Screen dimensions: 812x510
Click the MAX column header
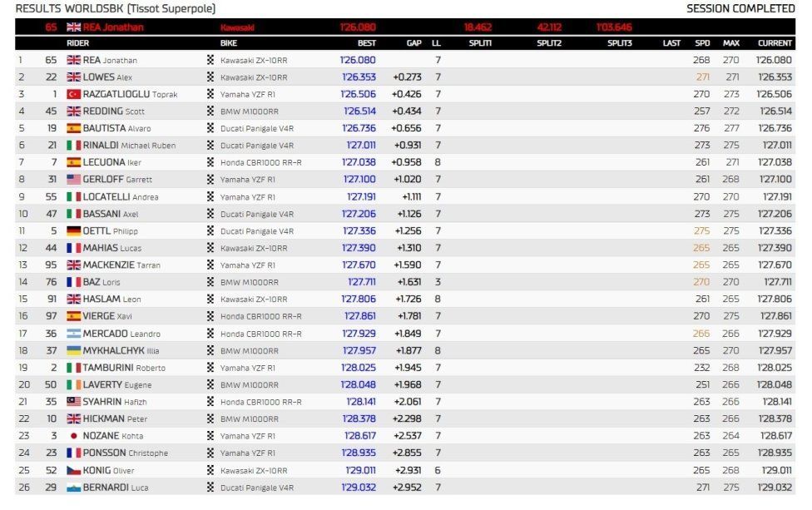pos(731,43)
